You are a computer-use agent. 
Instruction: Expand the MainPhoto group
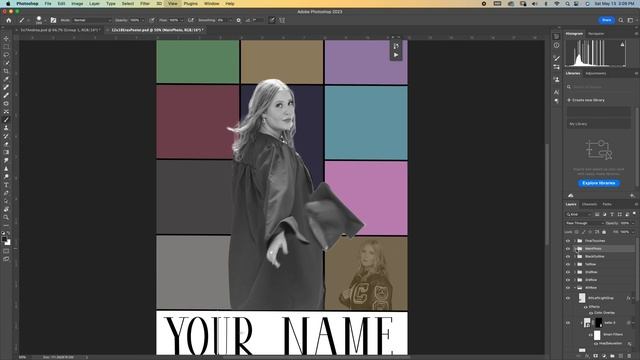click(575, 249)
